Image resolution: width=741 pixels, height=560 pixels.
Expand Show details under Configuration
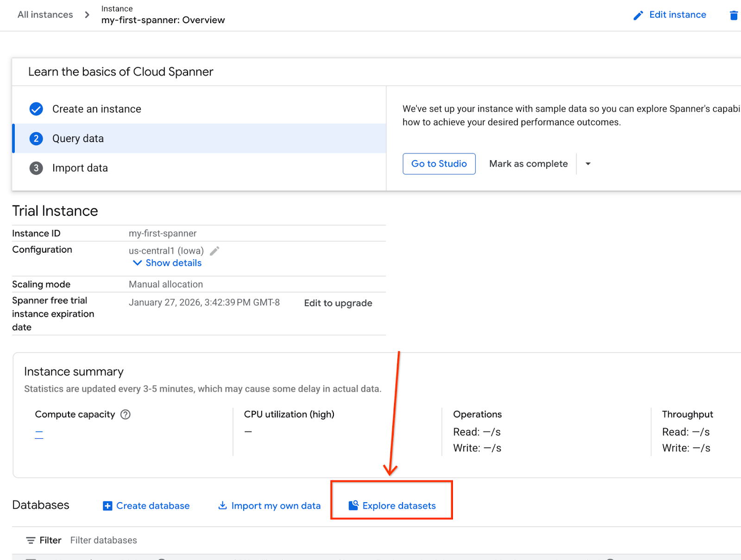coord(168,263)
